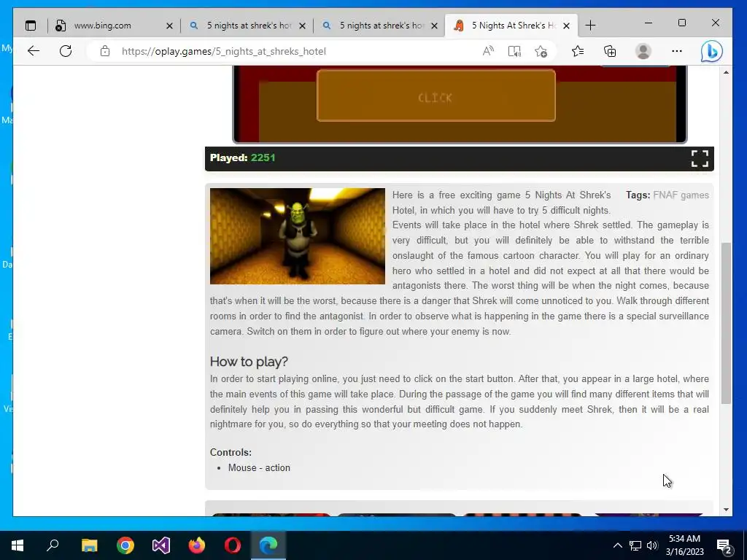Add this page to favorites

(x=541, y=51)
